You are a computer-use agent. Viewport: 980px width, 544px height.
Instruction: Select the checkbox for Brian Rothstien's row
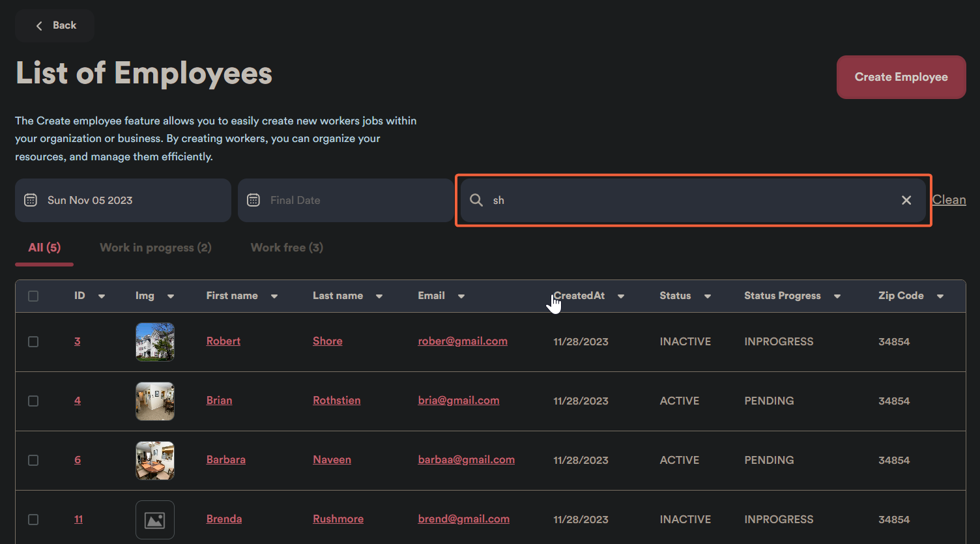click(x=33, y=401)
